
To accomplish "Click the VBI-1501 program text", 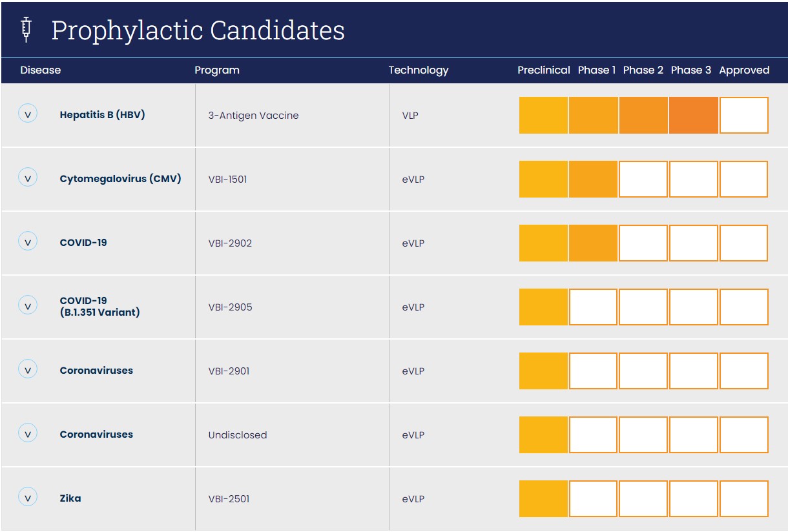I will pyautogui.click(x=227, y=179).
